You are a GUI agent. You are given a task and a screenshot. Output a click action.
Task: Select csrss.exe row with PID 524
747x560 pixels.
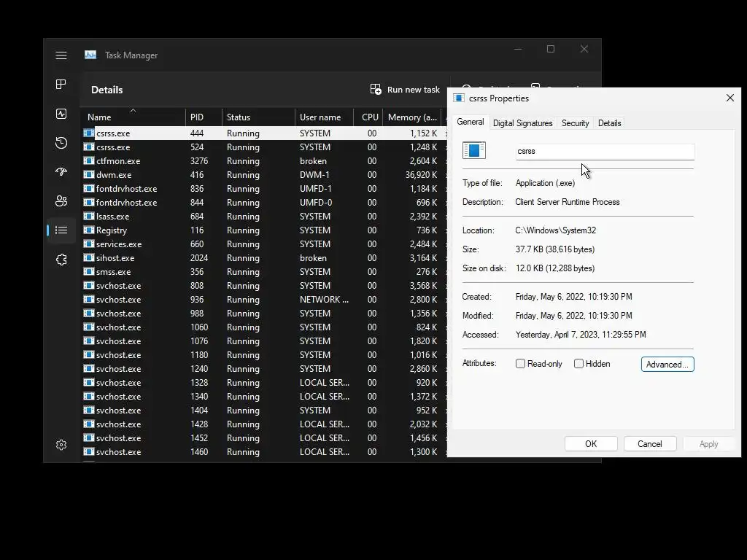tap(264, 147)
